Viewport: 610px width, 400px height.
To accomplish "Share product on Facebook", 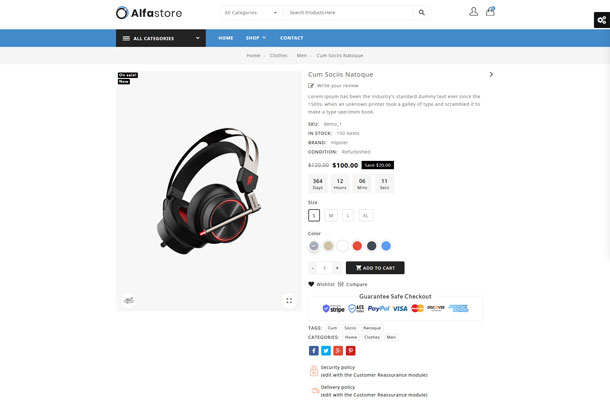I will pyautogui.click(x=314, y=351).
